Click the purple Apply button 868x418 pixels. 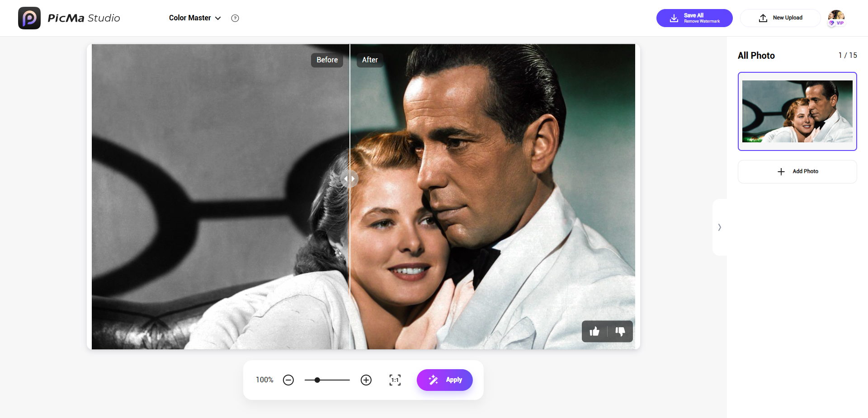(445, 380)
